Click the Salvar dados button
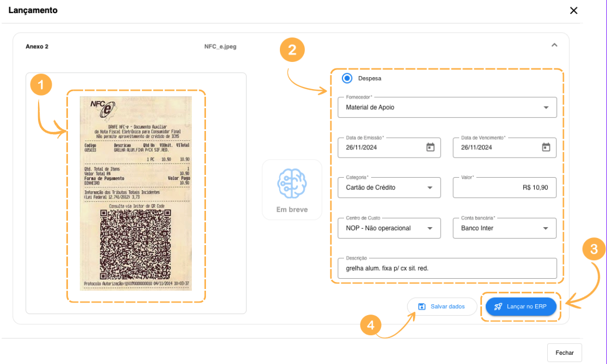This screenshot has width=607, height=364. [x=442, y=307]
